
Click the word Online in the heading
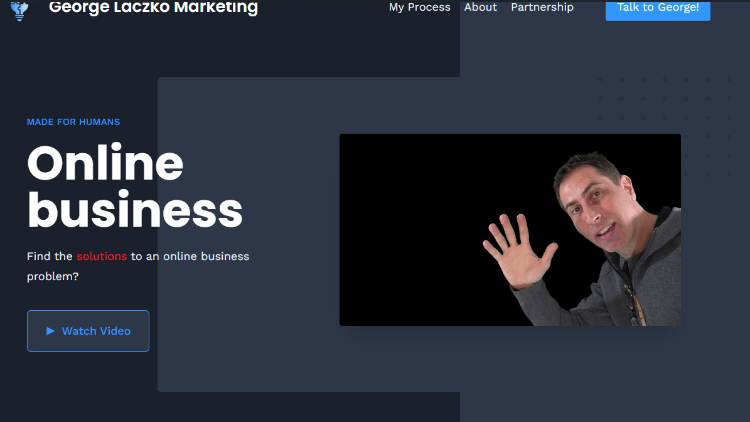click(105, 163)
